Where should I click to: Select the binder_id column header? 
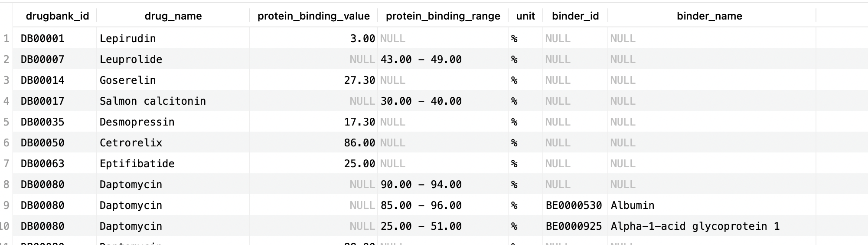pyautogui.click(x=575, y=16)
